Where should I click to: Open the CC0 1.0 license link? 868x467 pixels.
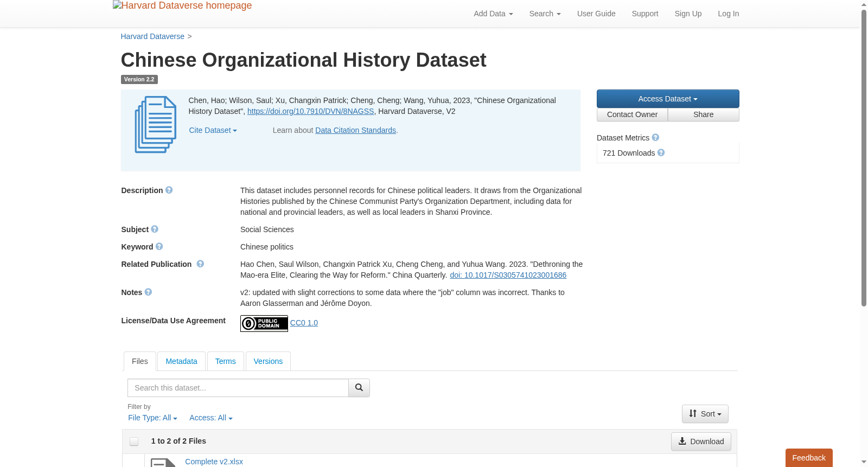point(304,323)
